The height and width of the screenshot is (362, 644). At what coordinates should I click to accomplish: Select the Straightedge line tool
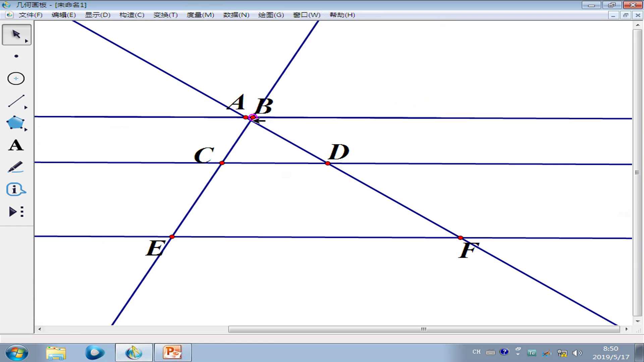coord(16,101)
